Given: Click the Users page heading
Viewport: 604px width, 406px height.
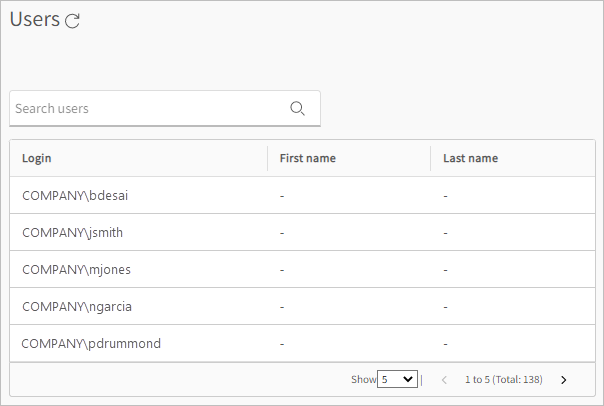Looking at the screenshot, I should (34, 20).
